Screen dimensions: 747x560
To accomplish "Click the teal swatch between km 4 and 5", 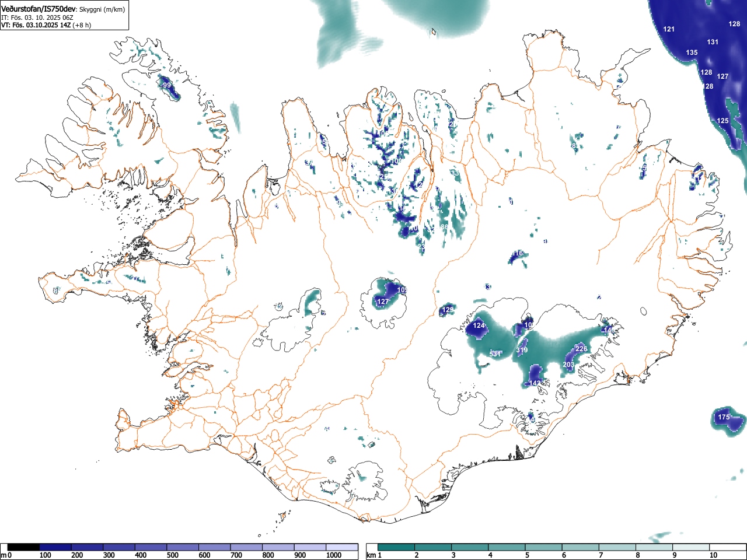I will point(507,547).
